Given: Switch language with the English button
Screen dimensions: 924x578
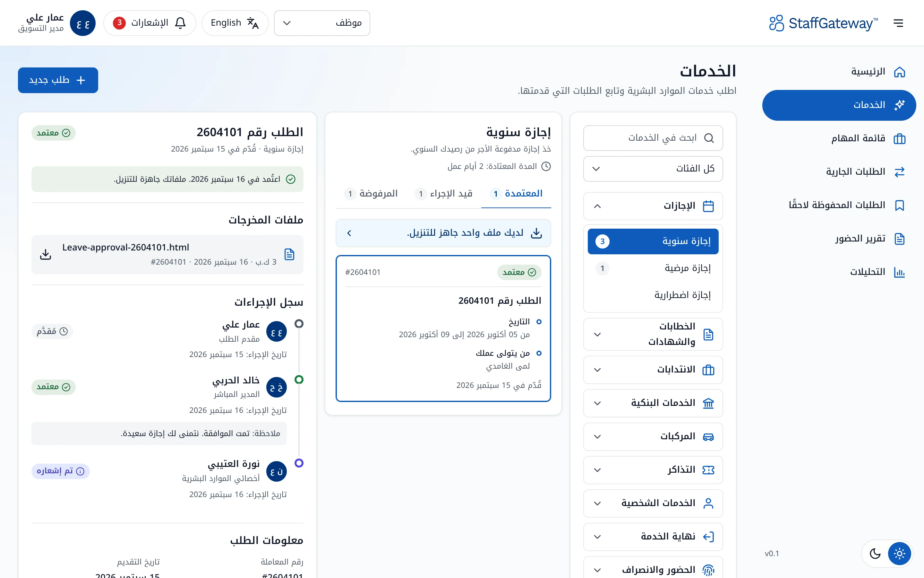Looking at the screenshot, I should (x=235, y=23).
